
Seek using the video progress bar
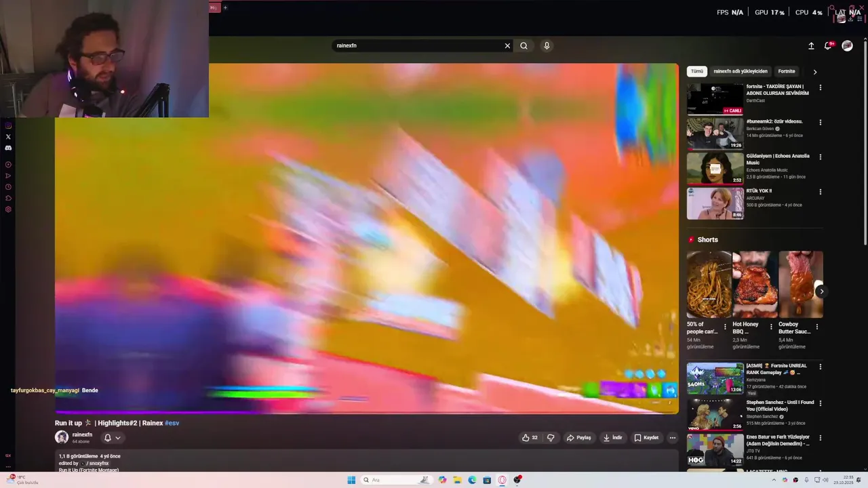click(x=367, y=411)
